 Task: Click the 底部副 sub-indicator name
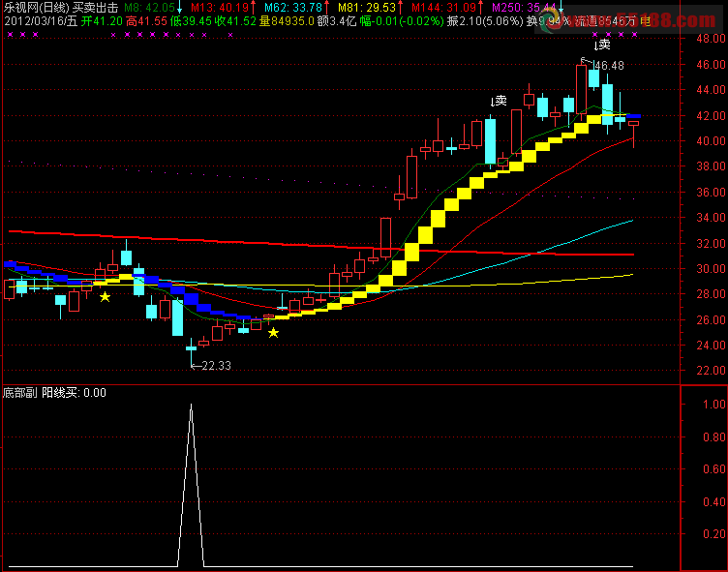pyautogui.click(x=20, y=393)
